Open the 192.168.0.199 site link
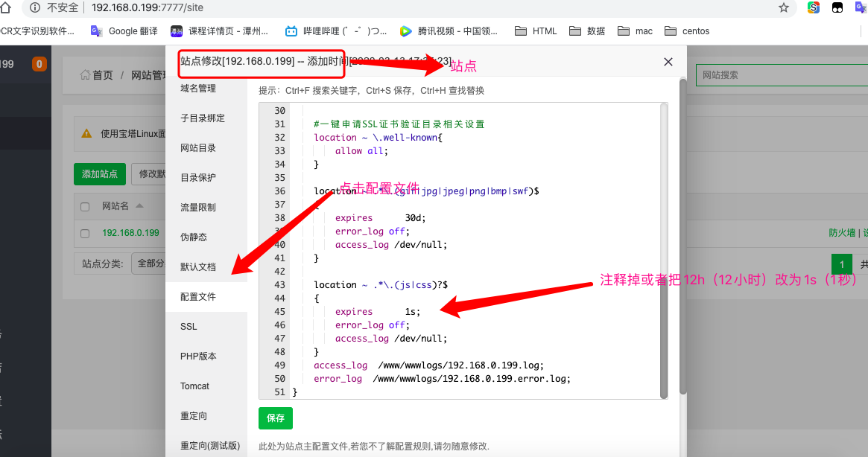 point(130,233)
